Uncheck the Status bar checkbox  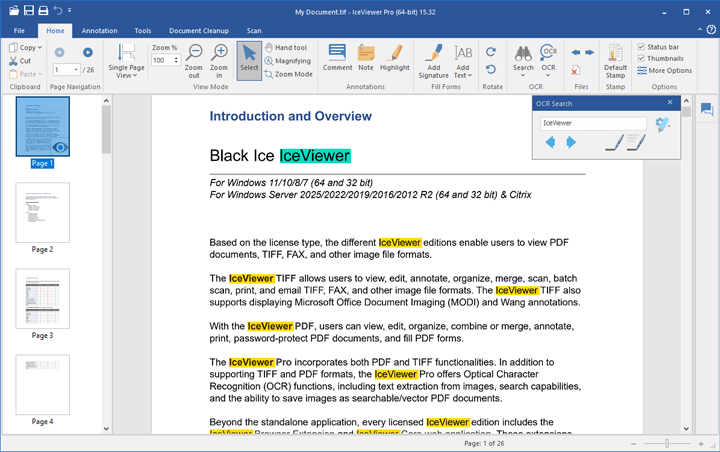[x=641, y=47]
